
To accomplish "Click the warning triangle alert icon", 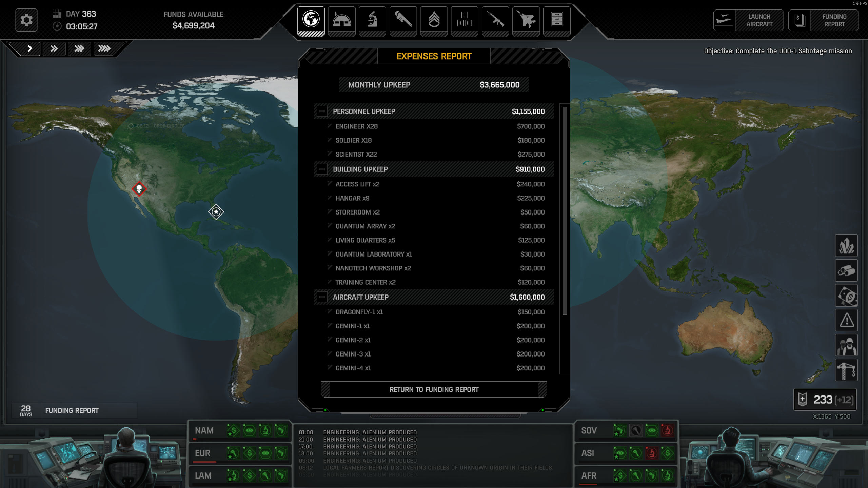I will 846,320.
